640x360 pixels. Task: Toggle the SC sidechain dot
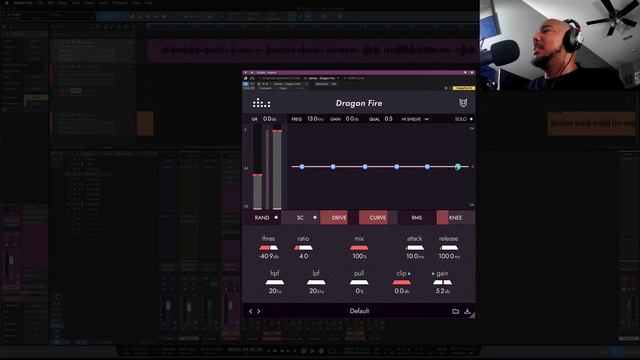click(315, 218)
